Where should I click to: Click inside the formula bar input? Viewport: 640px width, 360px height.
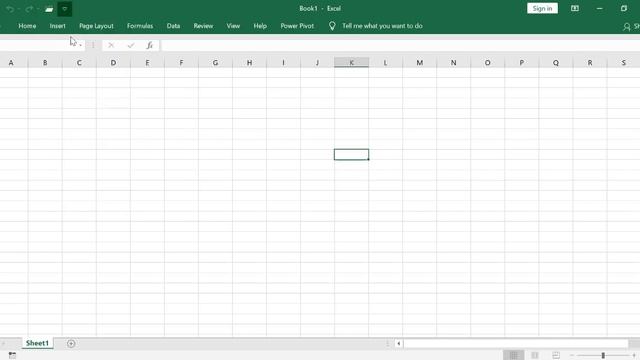[x=400, y=45]
